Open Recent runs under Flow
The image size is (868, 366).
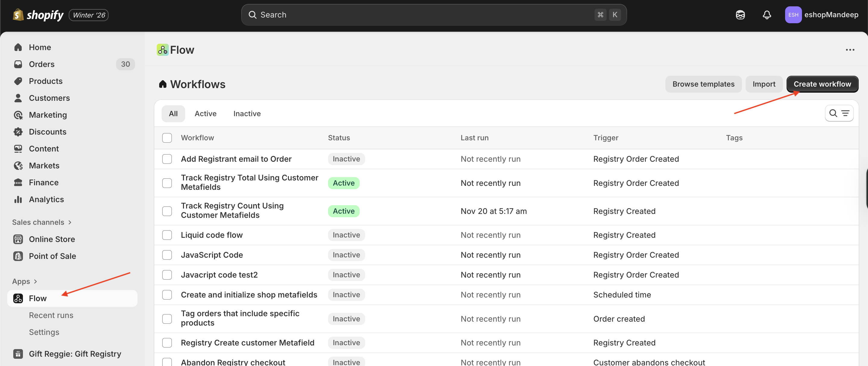pos(51,315)
